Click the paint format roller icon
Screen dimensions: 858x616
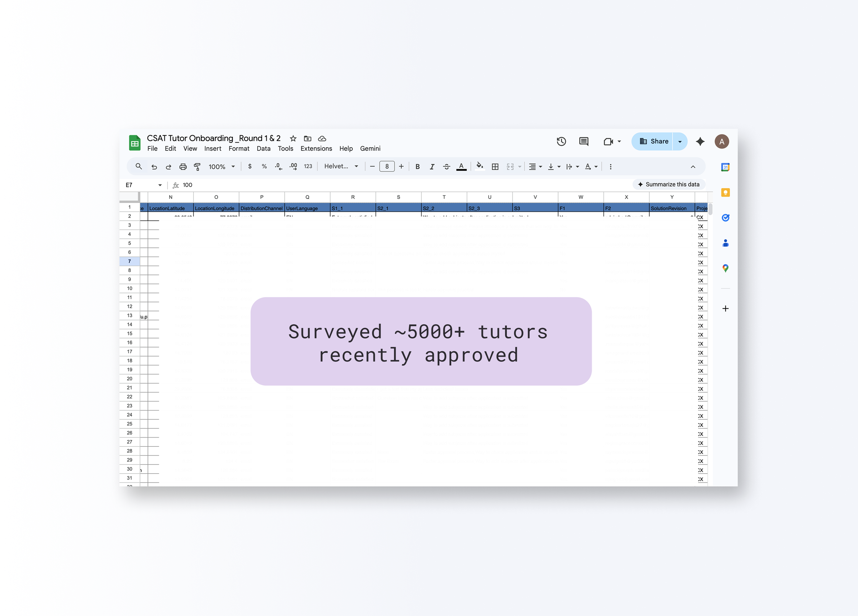tap(197, 166)
